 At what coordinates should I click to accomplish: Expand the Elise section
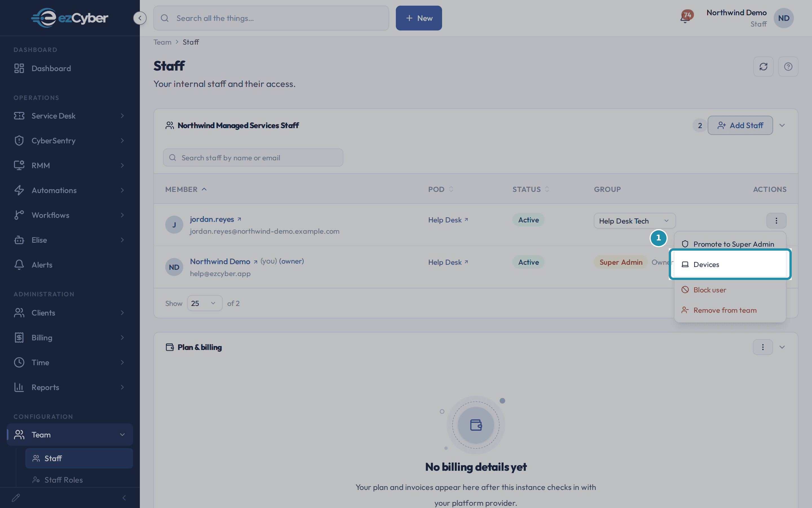tap(70, 240)
